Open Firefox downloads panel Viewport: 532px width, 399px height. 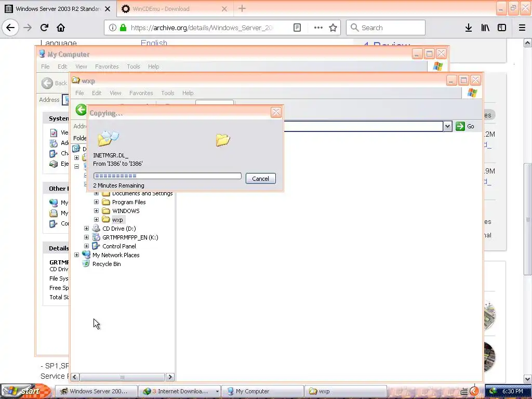[469, 28]
